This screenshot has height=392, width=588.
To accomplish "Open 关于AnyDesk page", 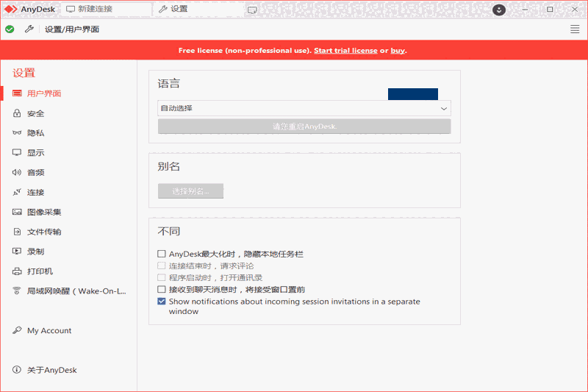I will (51, 370).
